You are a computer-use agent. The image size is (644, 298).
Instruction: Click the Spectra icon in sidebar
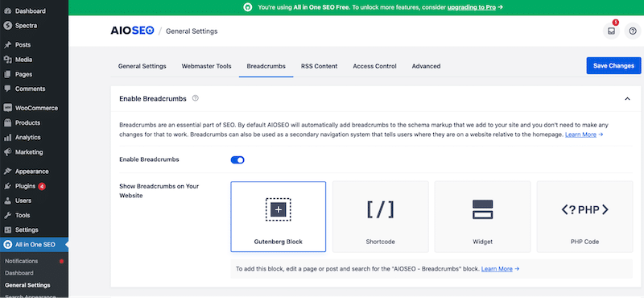[7, 26]
